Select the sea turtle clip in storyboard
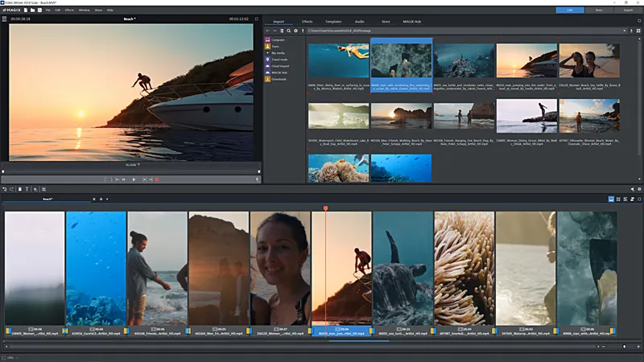The width and height of the screenshot is (644, 362). tap(402, 269)
